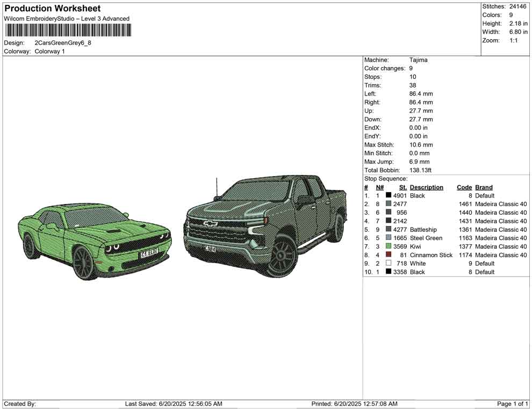Image resolution: width=532 pixels, height=409 pixels.
Task: Click thread code '1431' in row 4
Action: 465,221
